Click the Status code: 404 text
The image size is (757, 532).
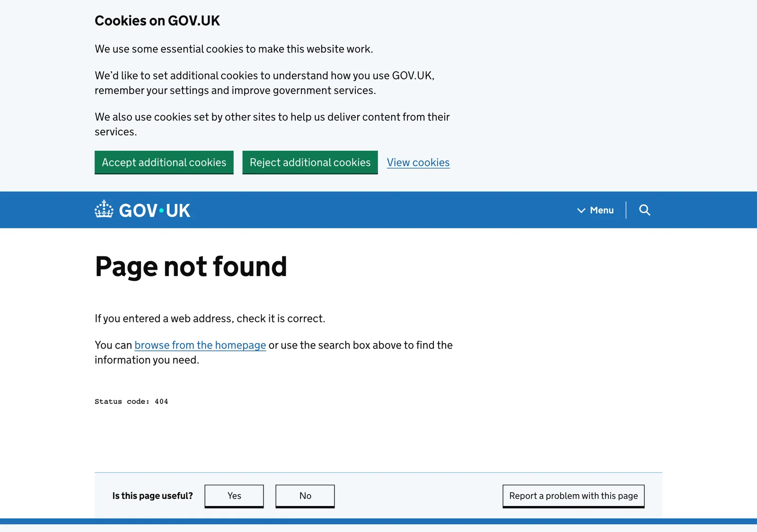[132, 401]
